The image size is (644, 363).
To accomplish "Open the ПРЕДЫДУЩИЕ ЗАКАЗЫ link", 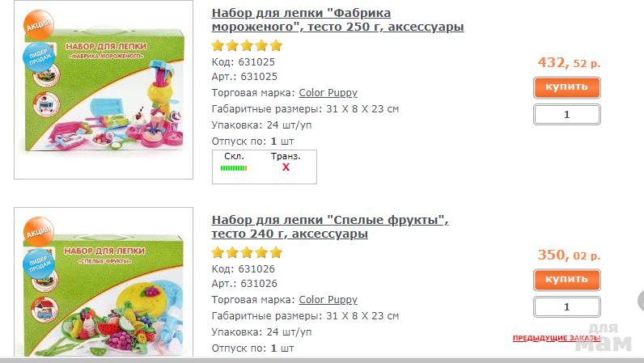I will coord(557,339).
